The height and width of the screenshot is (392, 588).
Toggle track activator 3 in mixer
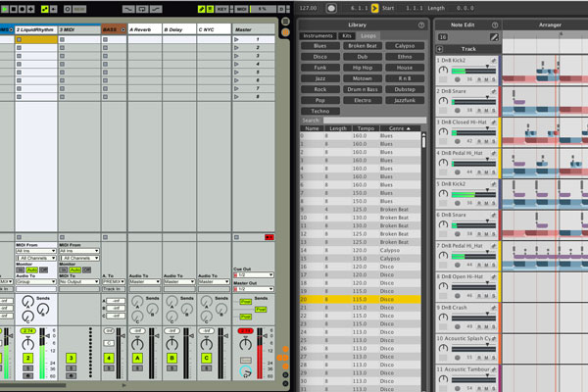(72, 358)
